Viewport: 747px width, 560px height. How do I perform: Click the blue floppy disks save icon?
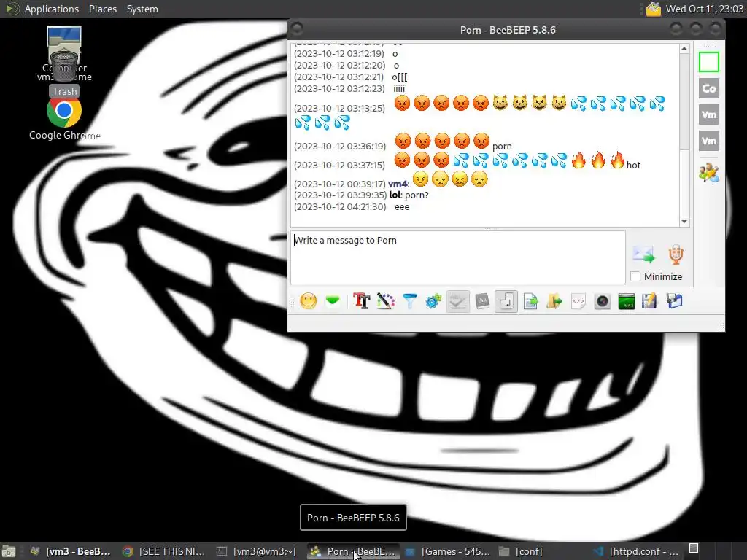(x=675, y=301)
